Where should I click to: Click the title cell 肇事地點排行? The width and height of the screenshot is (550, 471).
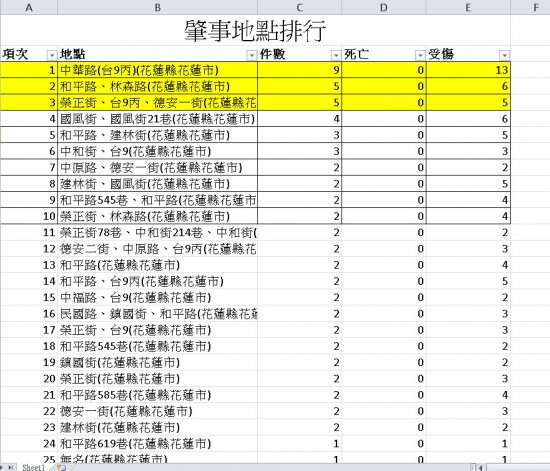[x=255, y=31]
